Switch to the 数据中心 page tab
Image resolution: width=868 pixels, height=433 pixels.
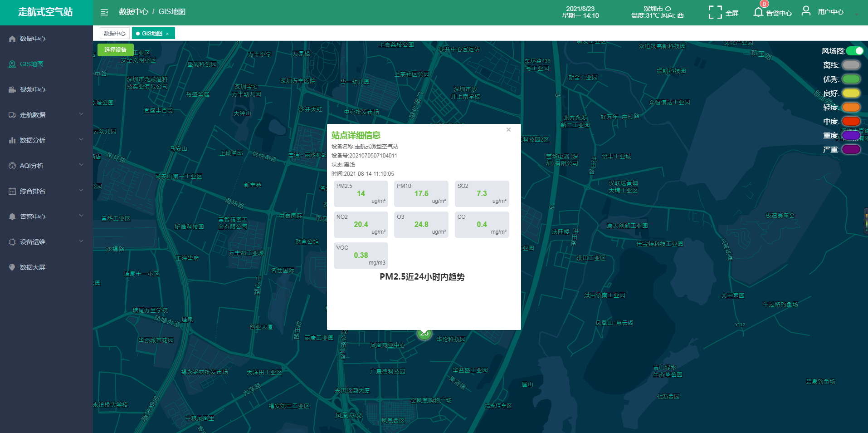(x=115, y=34)
